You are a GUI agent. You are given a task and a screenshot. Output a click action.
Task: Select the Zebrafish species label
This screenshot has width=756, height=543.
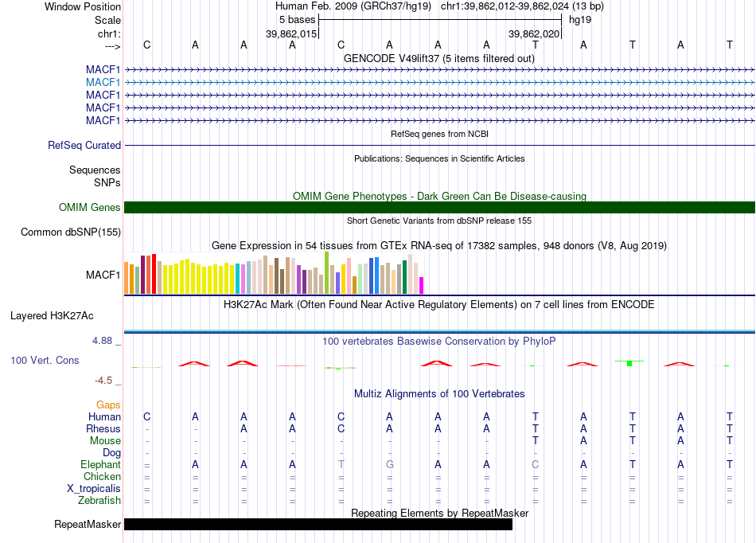(x=99, y=501)
